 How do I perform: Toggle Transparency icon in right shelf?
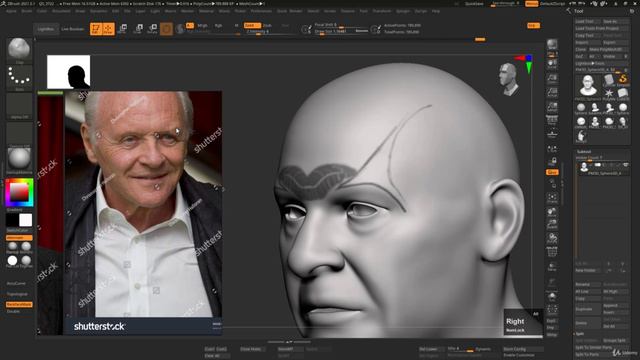pos(552,267)
